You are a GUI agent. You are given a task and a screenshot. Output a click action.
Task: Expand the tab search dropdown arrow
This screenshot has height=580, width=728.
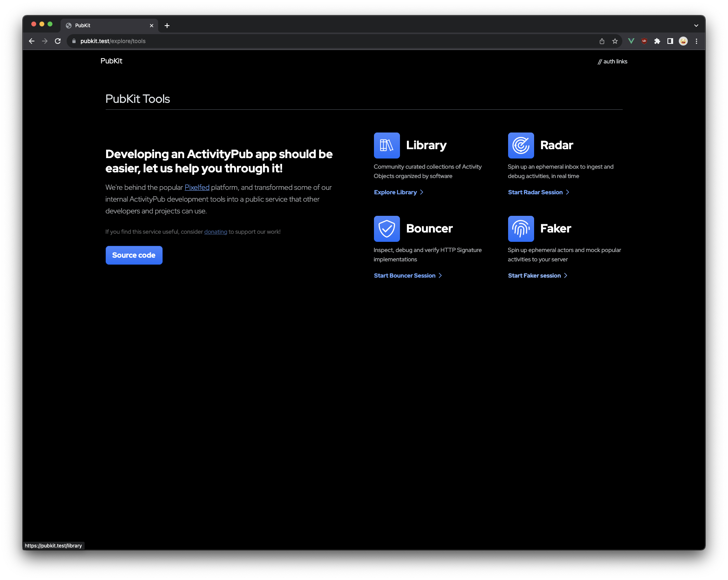click(696, 26)
